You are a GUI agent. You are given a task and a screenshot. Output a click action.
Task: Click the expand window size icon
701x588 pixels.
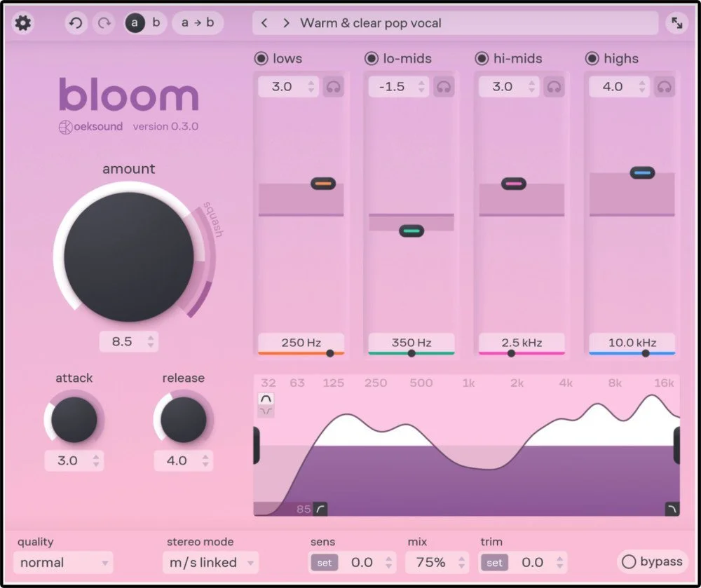[676, 23]
